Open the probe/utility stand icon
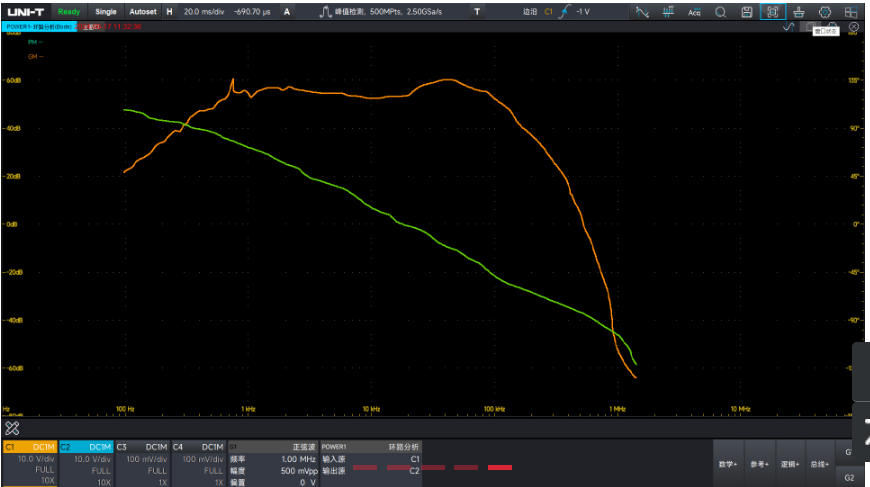The height and width of the screenshot is (487, 870). pyautogui.click(x=798, y=12)
